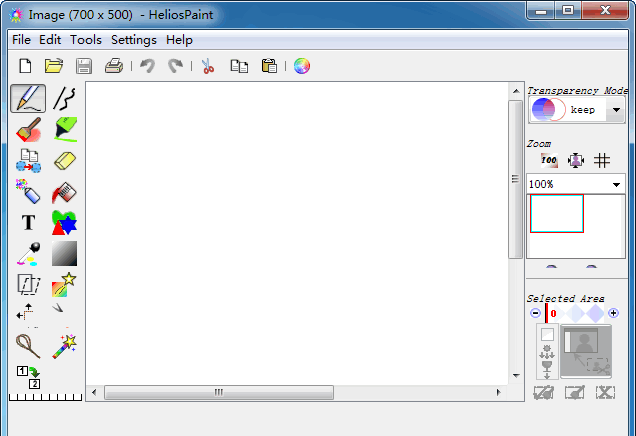Select the Paintbrush tool
This screenshot has width=636, height=436.
(x=29, y=129)
